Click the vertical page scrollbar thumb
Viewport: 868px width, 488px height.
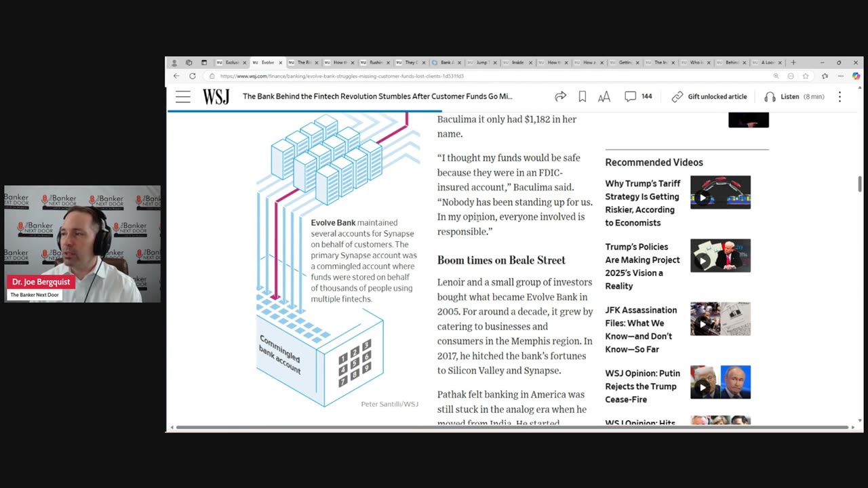tap(860, 184)
